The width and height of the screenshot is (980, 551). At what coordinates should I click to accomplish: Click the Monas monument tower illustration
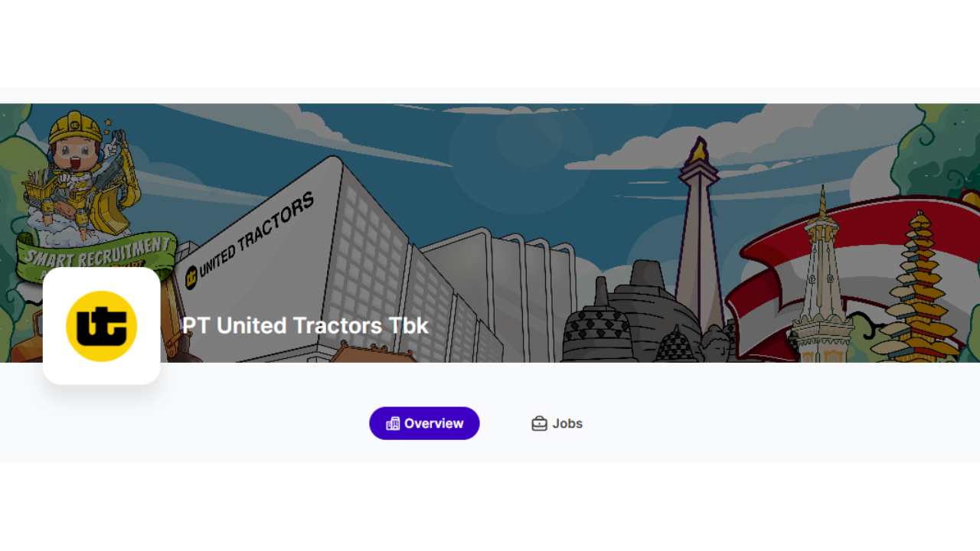point(698,237)
